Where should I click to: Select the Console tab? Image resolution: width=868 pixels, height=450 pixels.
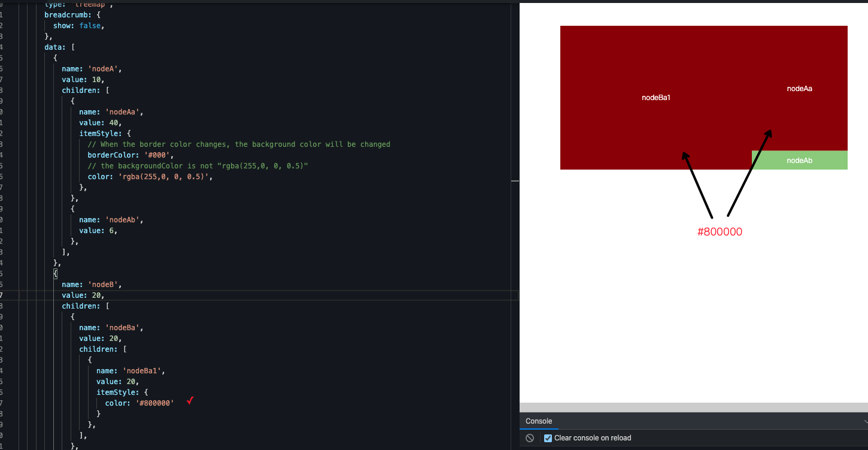pyautogui.click(x=539, y=421)
